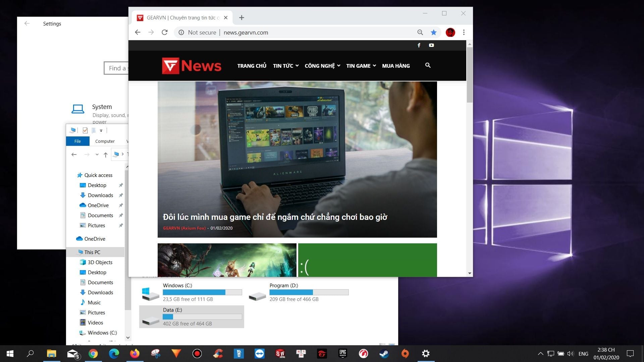This screenshot has height=362, width=644.
Task: Click the speaker icon to adjust volume
Action: (x=570, y=354)
